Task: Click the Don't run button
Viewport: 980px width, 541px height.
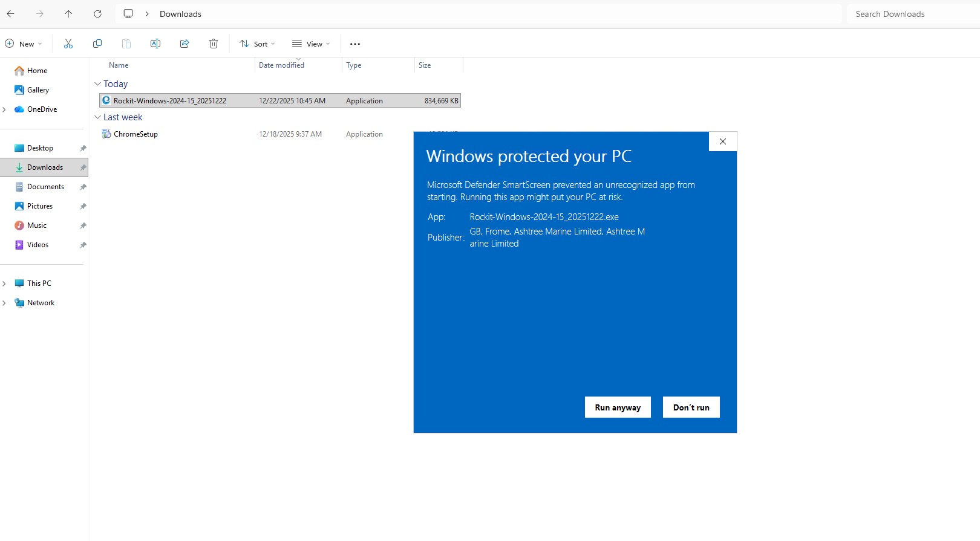Action: coord(691,407)
